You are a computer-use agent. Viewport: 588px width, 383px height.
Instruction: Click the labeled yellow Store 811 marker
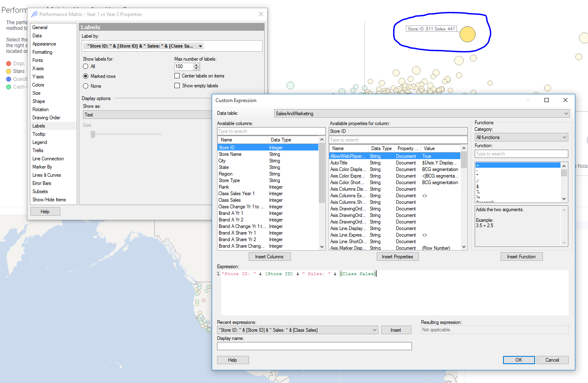tap(467, 34)
